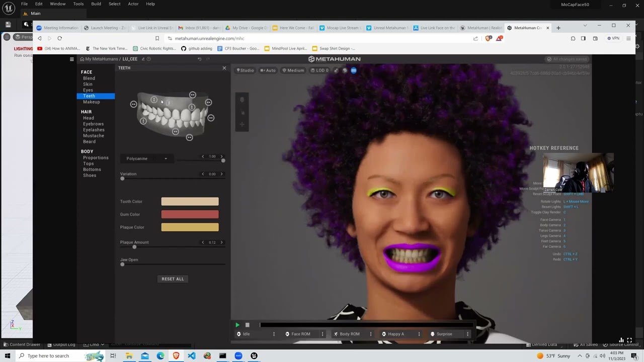Select the Face ROM animation

pyautogui.click(x=301, y=334)
